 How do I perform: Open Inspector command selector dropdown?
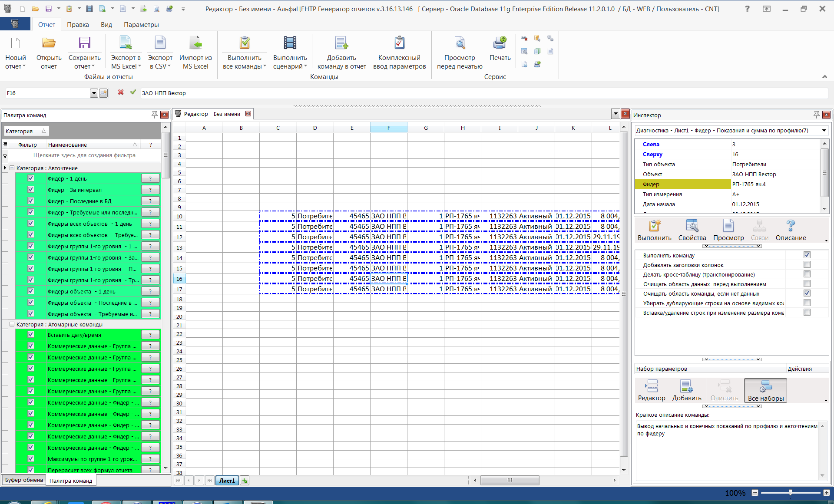(824, 131)
